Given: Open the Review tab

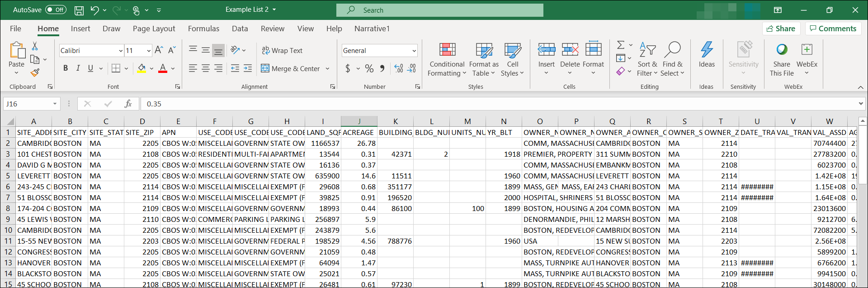Looking at the screenshot, I should coord(273,29).
